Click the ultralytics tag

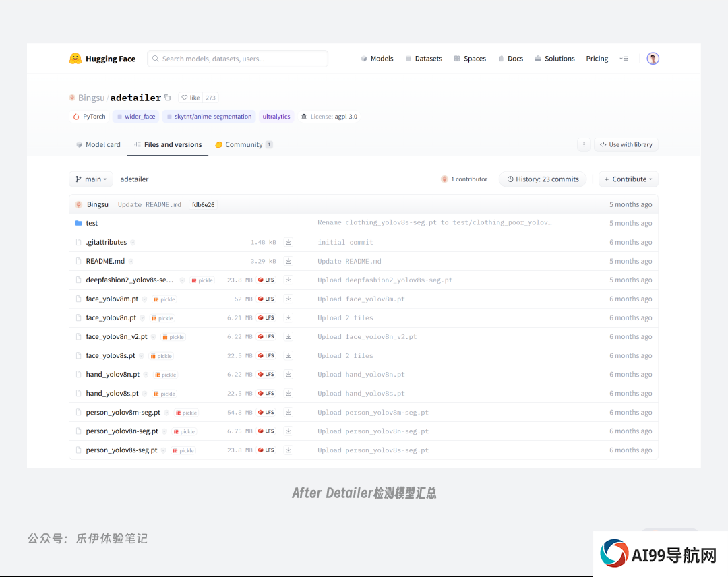pos(276,117)
